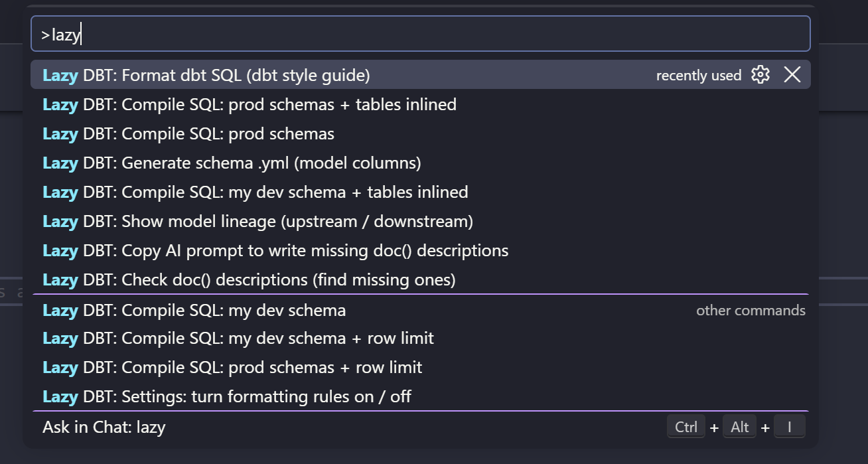Remove Format dbt SQL from recently used
This screenshot has height=464, width=868.
point(792,74)
